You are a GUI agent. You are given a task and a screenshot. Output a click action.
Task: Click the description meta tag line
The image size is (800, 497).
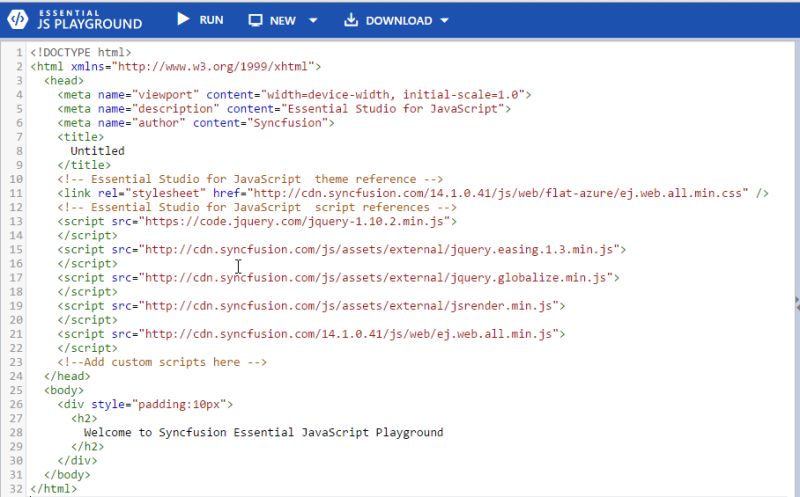pyautogui.click(x=284, y=109)
